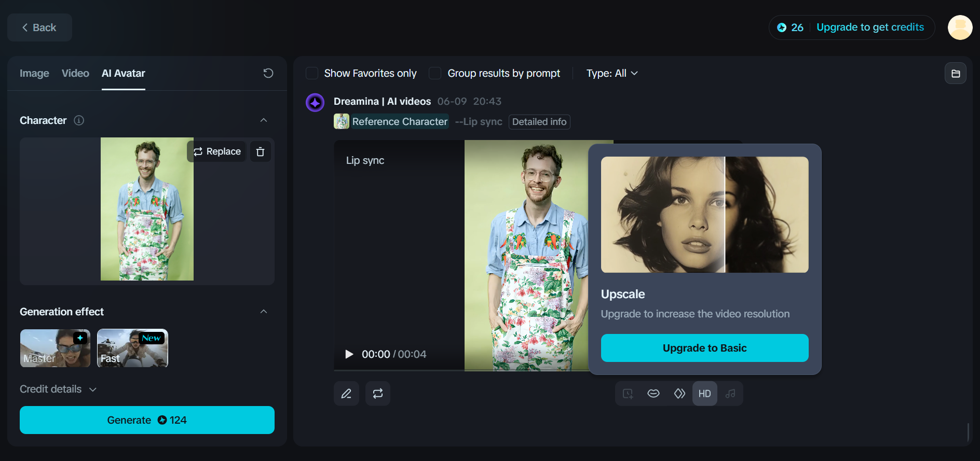The height and width of the screenshot is (461, 980).
Task: Expand Credit details
Action: (x=58, y=389)
